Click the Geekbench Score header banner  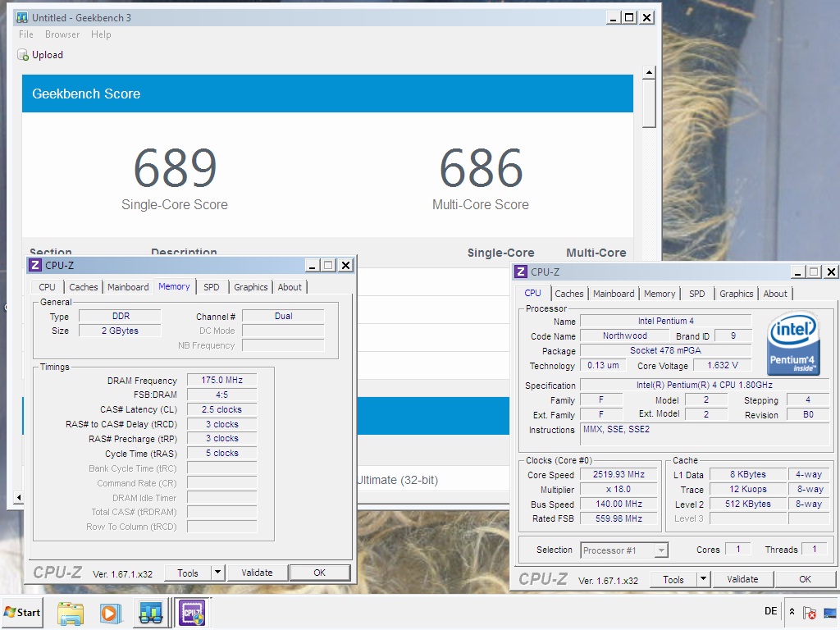tap(327, 94)
